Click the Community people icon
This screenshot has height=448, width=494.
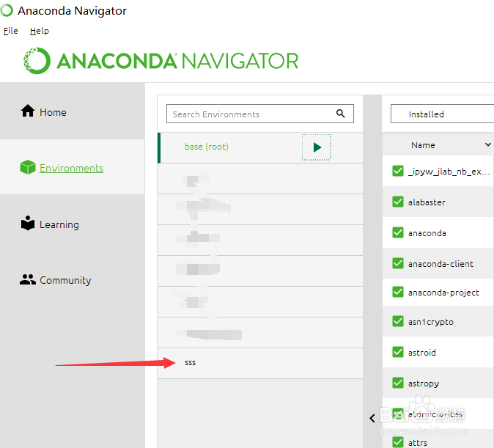pyautogui.click(x=28, y=279)
